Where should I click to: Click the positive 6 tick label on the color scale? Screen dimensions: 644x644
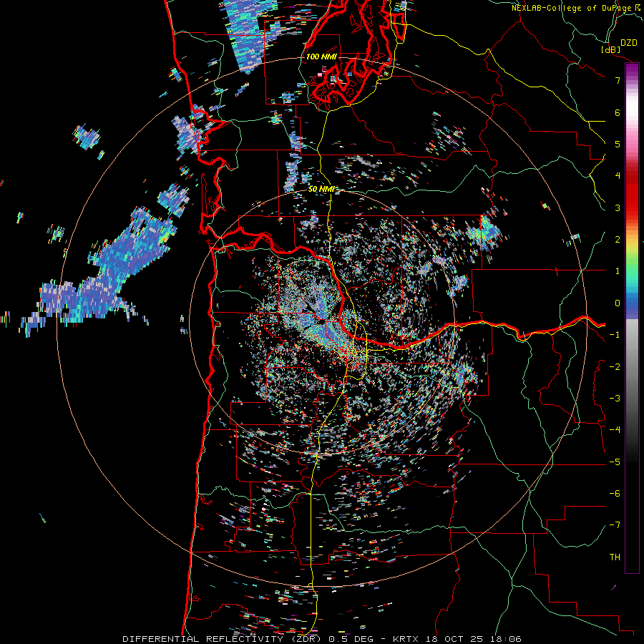[618, 112]
